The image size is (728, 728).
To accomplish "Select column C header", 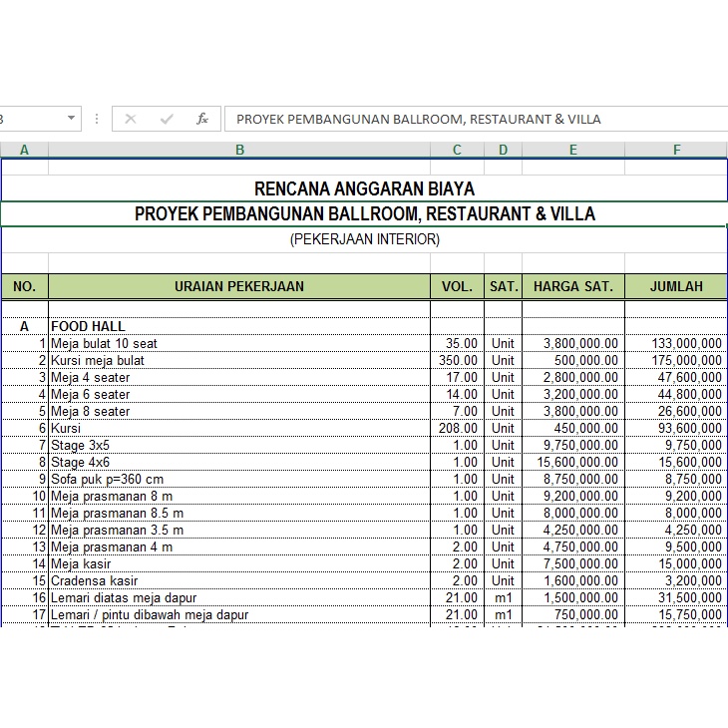I will [457, 150].
